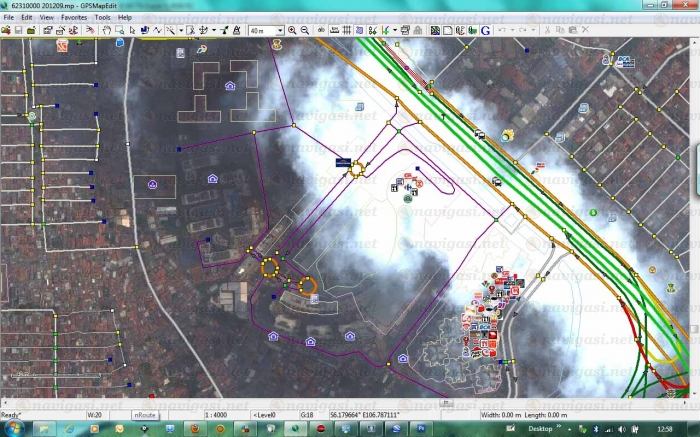Click the roundabout near the top center of map
Image resolution: width=700 pixels, height=437 pixels.
(x=357, y=171)
